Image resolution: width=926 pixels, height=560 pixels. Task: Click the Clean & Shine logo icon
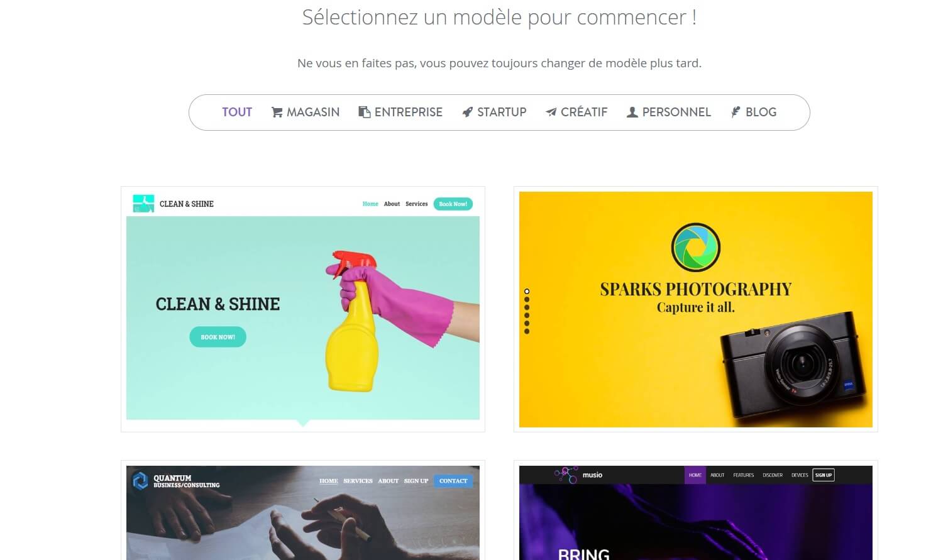[x=143, y=204]
